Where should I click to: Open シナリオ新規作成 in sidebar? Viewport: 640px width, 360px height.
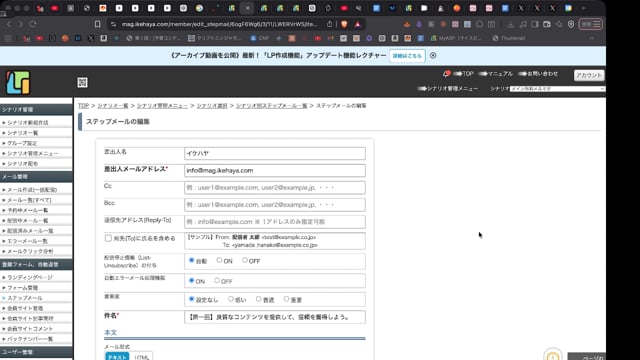click(28, 122)
